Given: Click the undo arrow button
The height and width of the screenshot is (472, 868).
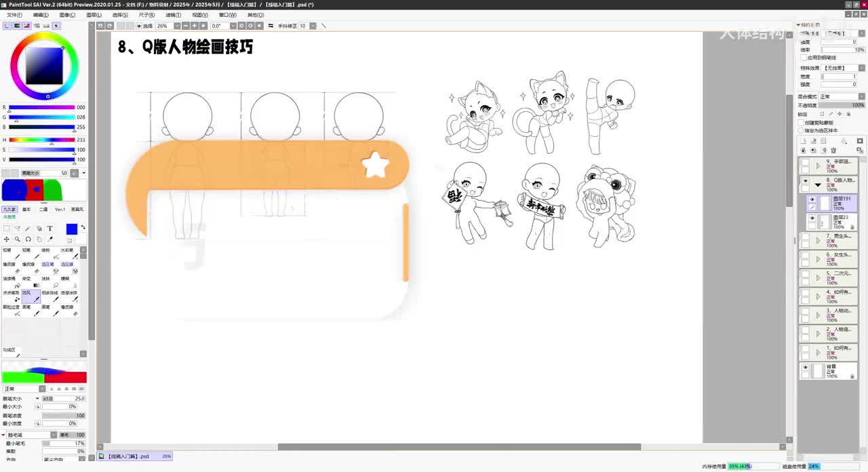Looking at the screenshot, I should pos(100,26).
